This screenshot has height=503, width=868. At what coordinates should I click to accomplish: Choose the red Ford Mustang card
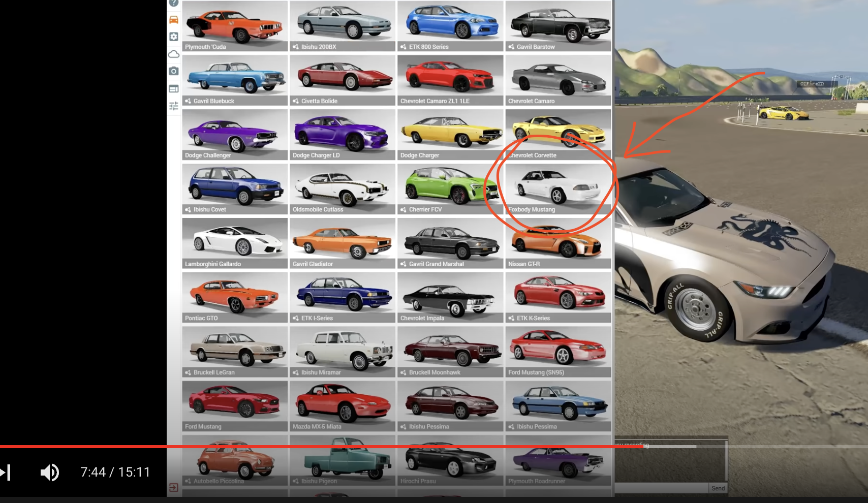point(235,406)
